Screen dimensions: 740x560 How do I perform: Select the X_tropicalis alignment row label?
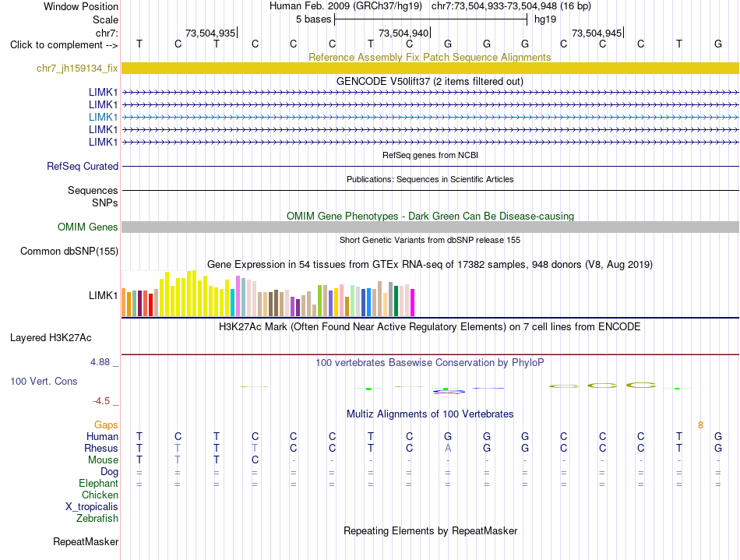click(92, 507)
